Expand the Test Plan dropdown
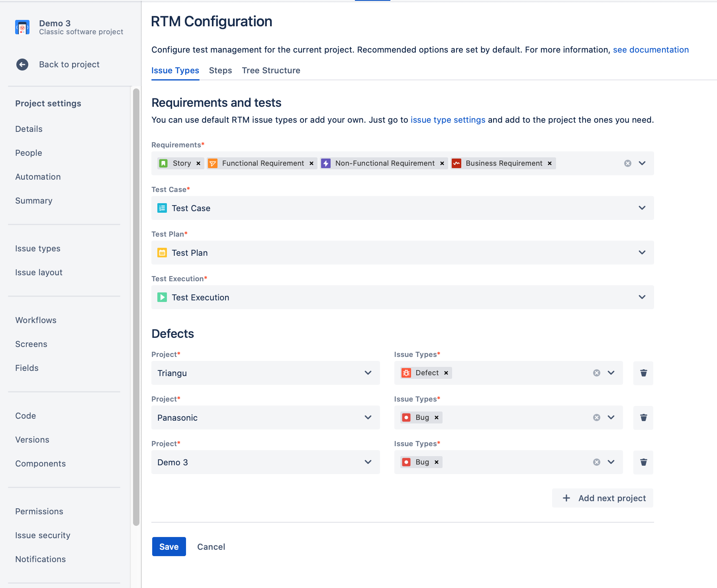Screen dimensions: 717x588 coord(642,253)
